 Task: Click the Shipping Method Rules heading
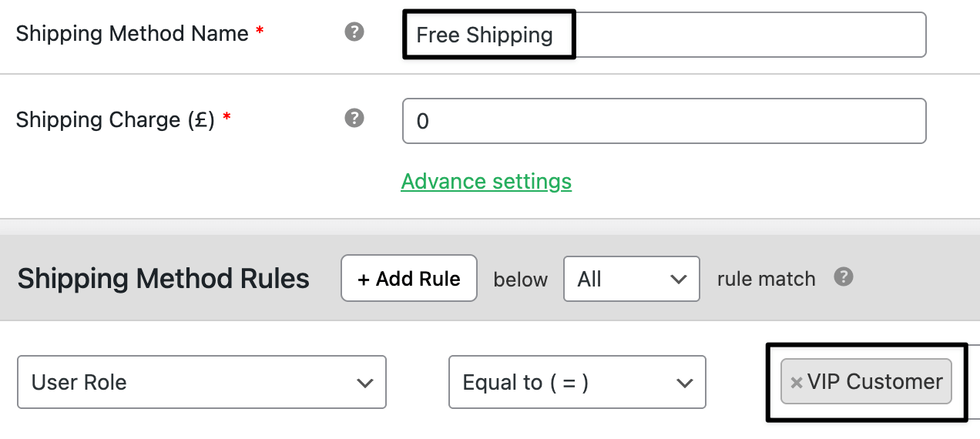pyautogui.click(x=163, y=279)
